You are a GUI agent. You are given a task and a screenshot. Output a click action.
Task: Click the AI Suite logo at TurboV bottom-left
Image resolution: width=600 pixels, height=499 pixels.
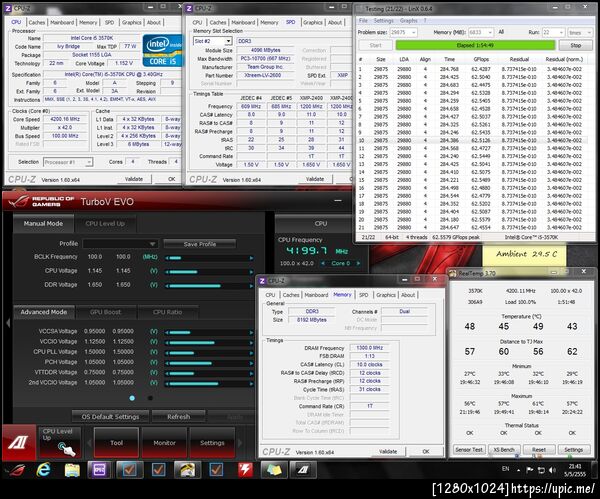19,442
